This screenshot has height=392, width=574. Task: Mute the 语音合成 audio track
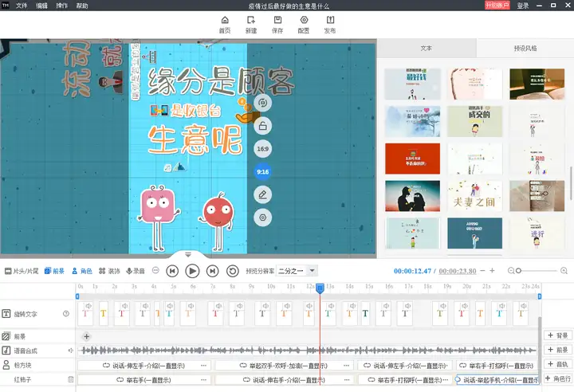70,351
